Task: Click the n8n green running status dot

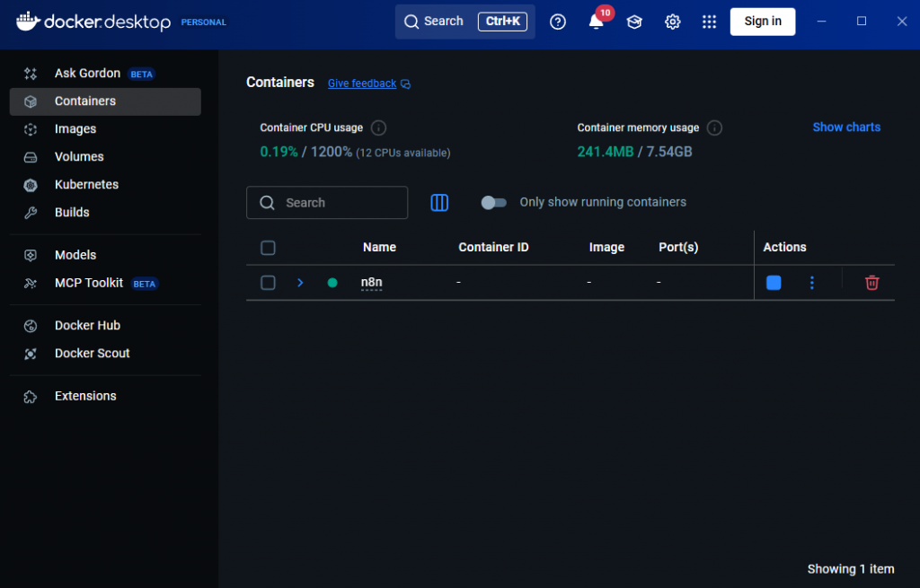Action: coord(332,283)
